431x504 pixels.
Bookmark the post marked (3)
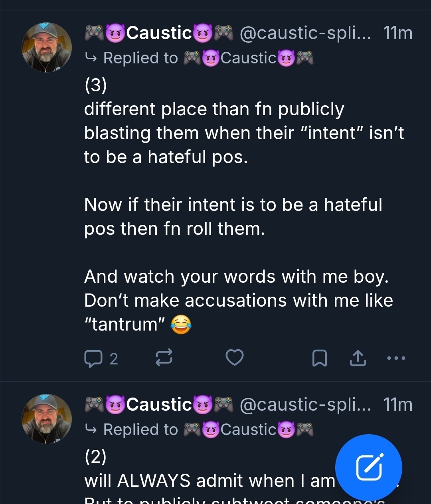point(319,358)
